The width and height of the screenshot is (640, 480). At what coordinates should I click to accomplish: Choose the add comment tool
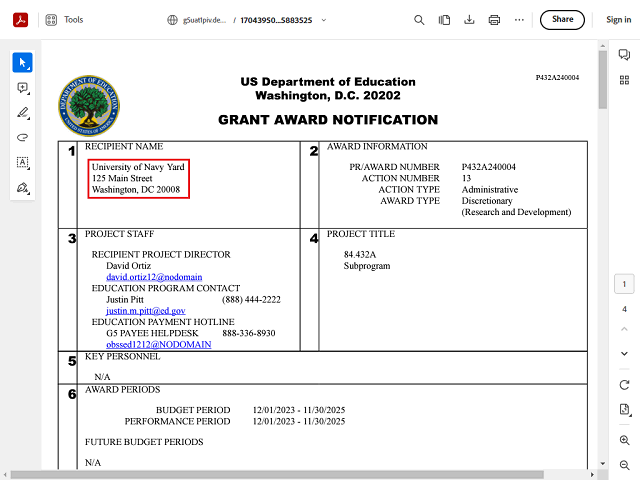tap(22, 88)
